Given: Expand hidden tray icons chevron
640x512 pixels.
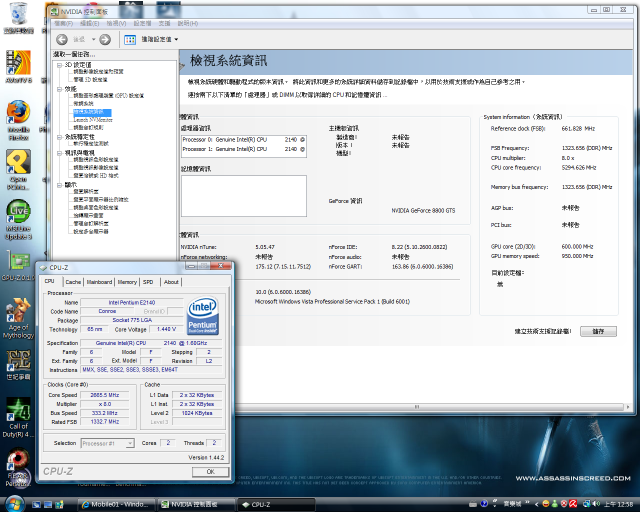Looking at the screenshot, I should click(x=536, y=504).
